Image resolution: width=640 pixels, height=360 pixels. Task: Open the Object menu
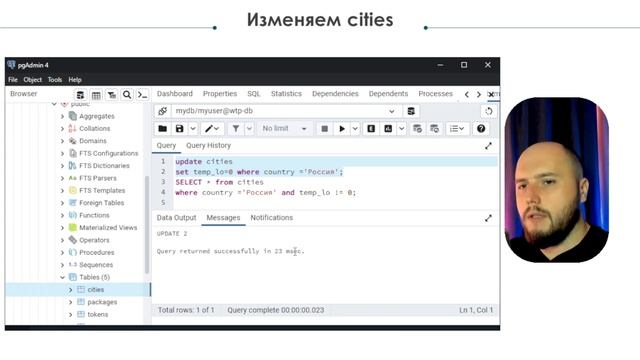pyautogui.click(x=33, y=80)
